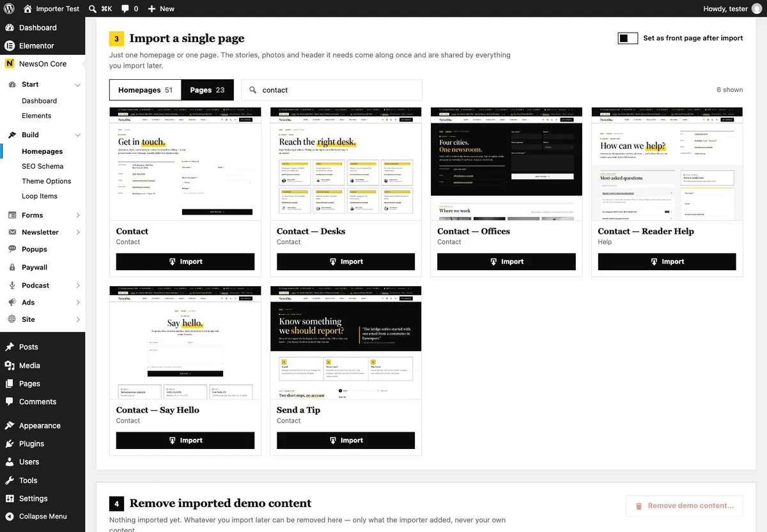Import the Contact — Offices page
The image size is (767, 532).
(x=506, y=262)
